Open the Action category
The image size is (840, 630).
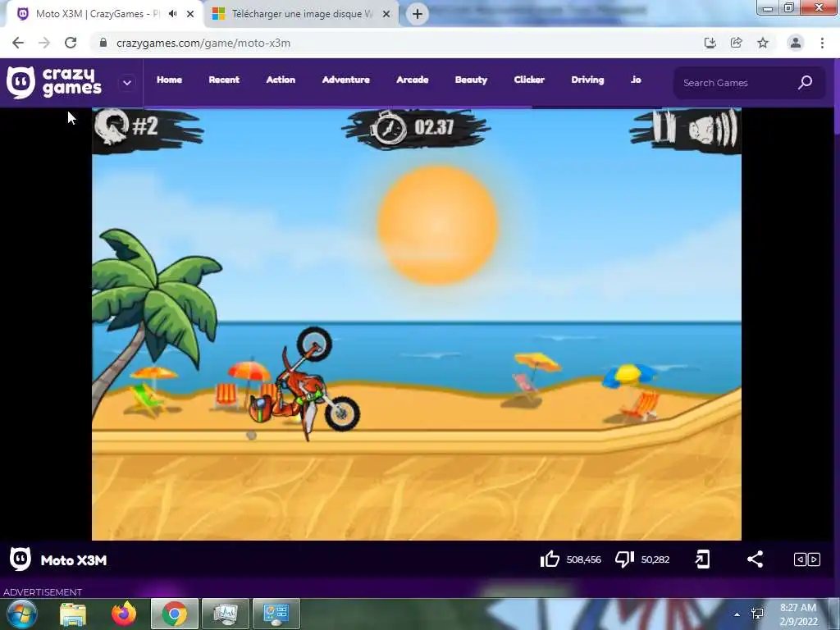(x=281, y=80)
